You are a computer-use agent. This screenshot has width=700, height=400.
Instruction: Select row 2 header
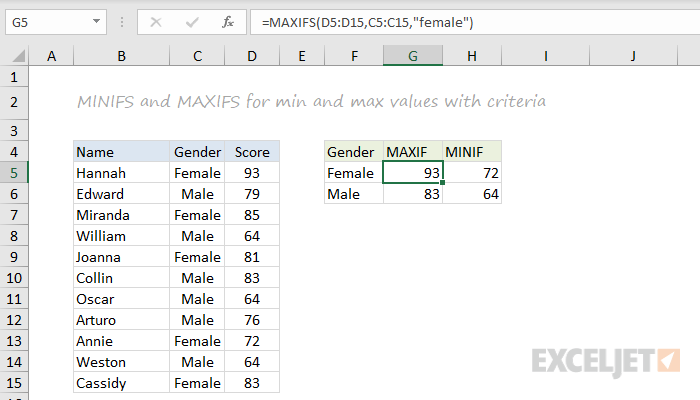click(x=14, y=102)
